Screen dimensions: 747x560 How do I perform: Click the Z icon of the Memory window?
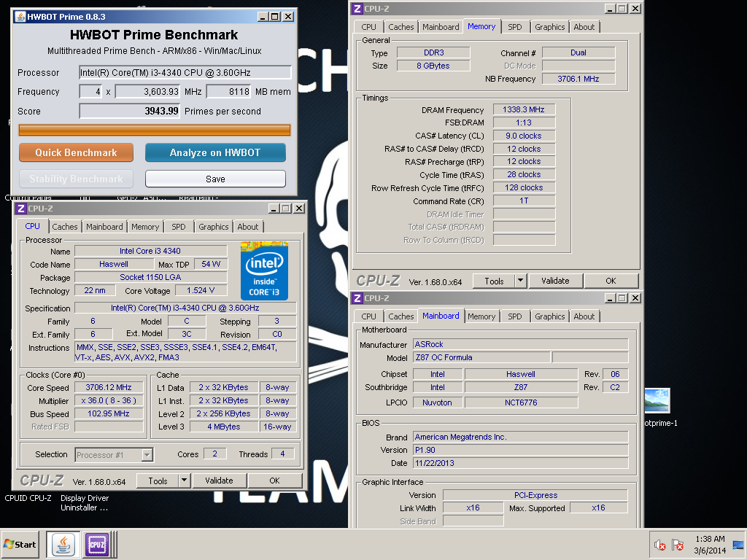tap(357, 9)
